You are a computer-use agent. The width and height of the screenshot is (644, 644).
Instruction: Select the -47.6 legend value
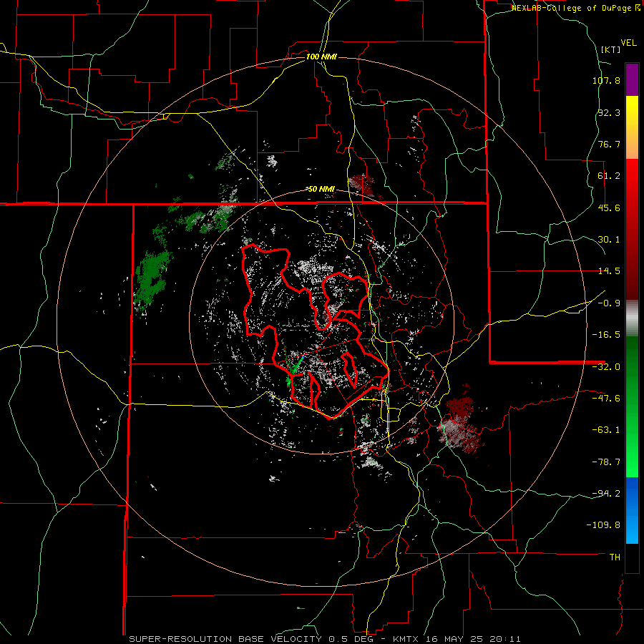coord(606,399)
